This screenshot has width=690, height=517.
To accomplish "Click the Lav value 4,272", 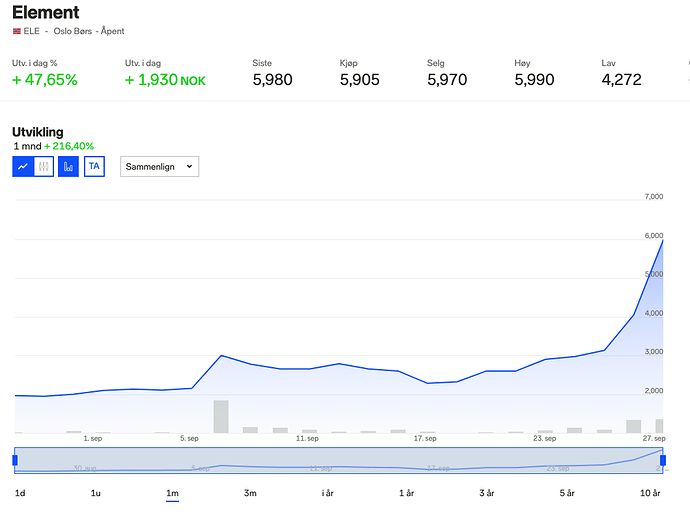I will pos(621,80).
